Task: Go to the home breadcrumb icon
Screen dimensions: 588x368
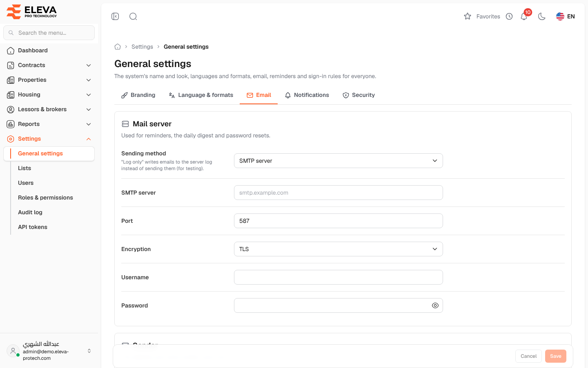Action: pos(118,47)
